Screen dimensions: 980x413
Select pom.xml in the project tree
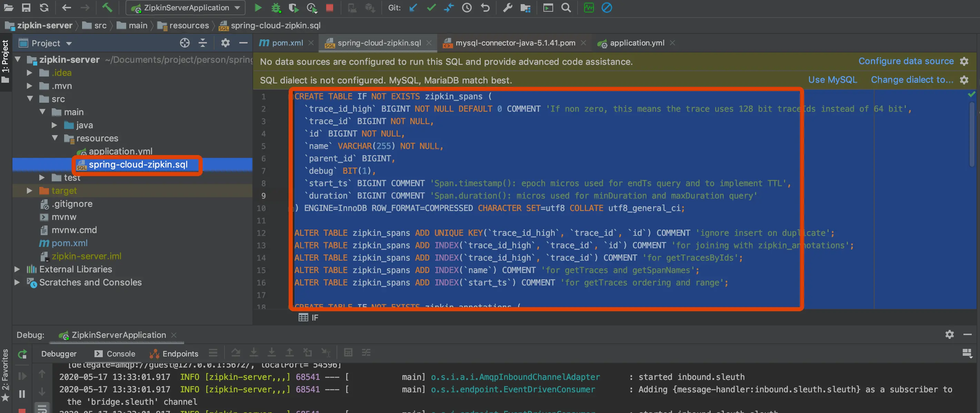pyautogui.click(x=70, y=243)
